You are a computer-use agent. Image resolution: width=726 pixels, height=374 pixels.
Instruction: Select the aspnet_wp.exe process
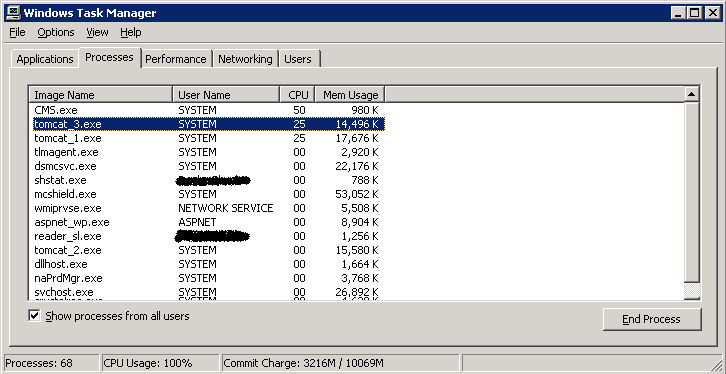[x=208, y=222]
